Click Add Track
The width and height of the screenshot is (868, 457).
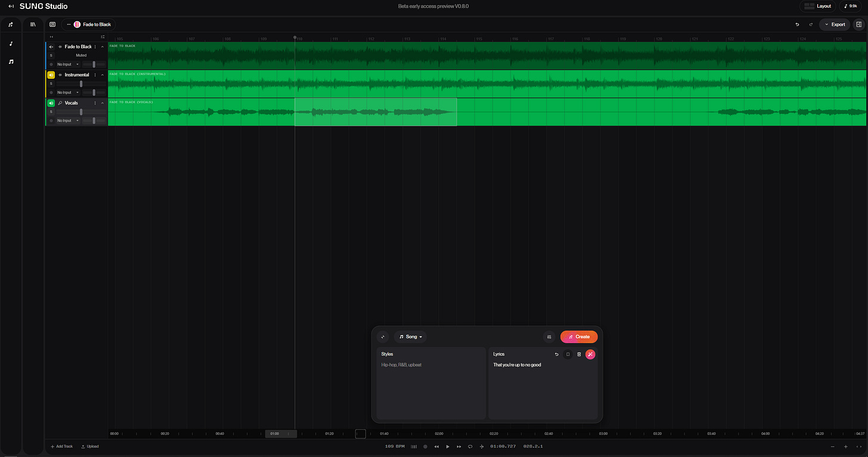point(61,446)
